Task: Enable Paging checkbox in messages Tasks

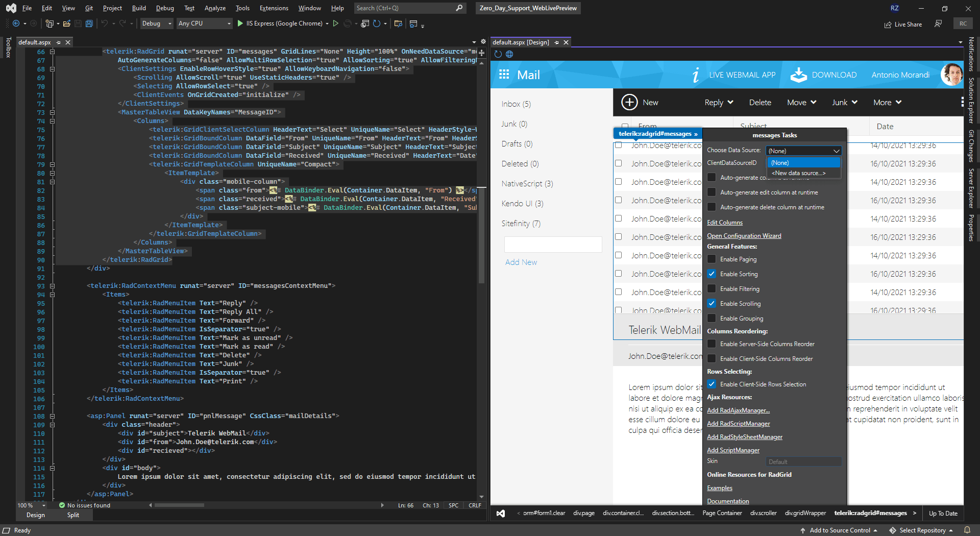Action: [712, 259]
